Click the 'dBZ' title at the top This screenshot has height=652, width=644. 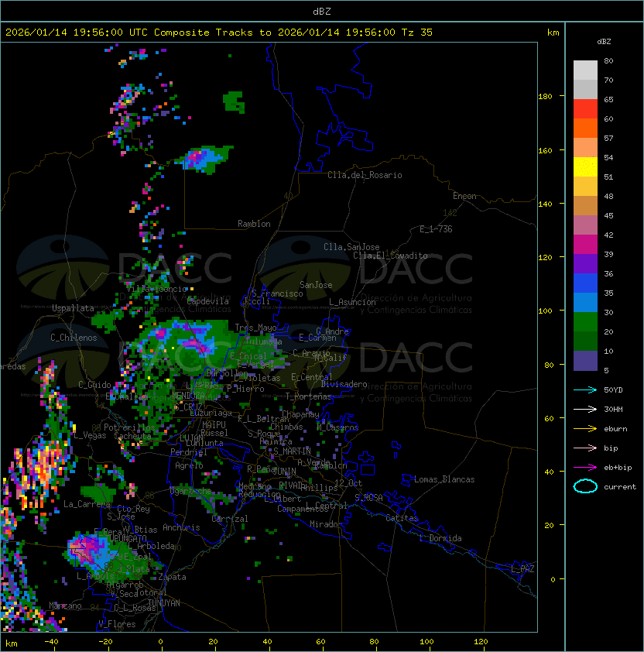322,11
